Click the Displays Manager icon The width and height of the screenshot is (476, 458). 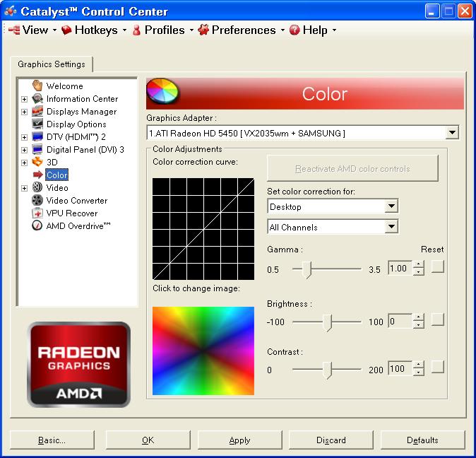37,111
